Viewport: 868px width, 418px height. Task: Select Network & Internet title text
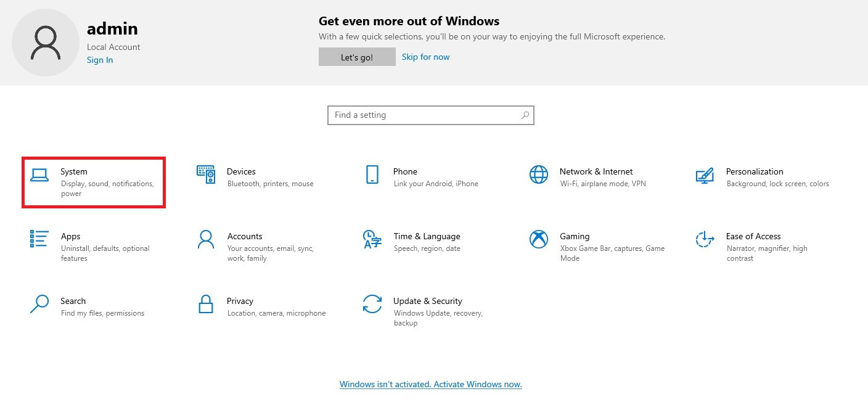click(x=596, y=171)
